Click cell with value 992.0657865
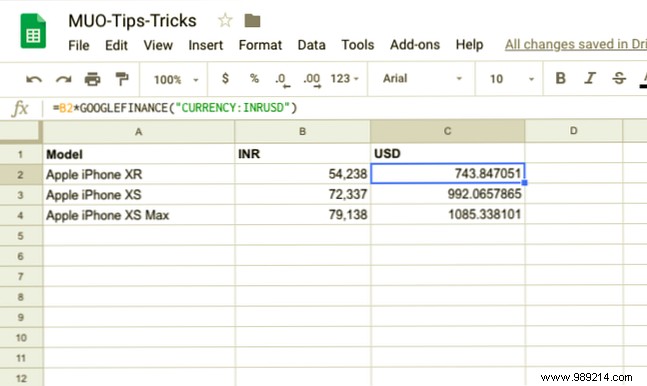This screenshot has width=647, height=386. [x=448, y=194]
